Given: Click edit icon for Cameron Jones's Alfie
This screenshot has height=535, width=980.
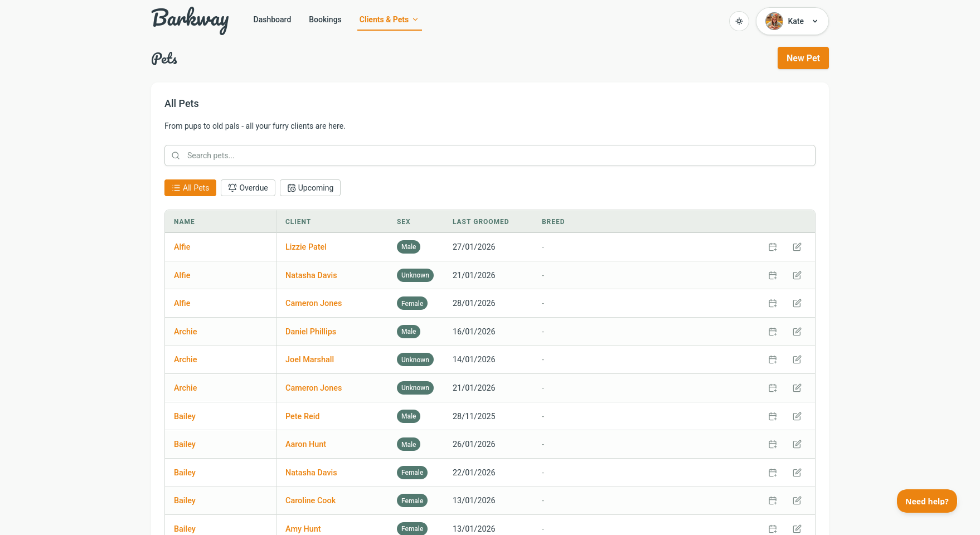Looking at the screenshot, I should tap(797, 303).
